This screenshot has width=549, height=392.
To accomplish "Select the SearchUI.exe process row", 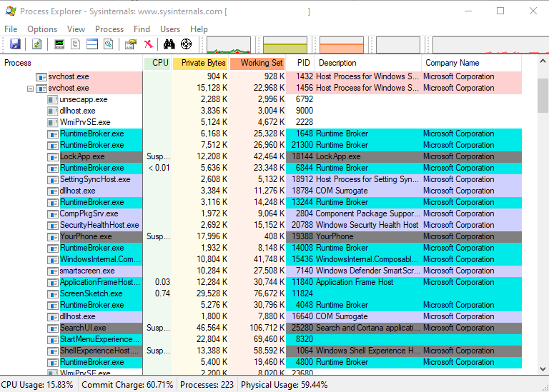I will [x=261, y=328].
